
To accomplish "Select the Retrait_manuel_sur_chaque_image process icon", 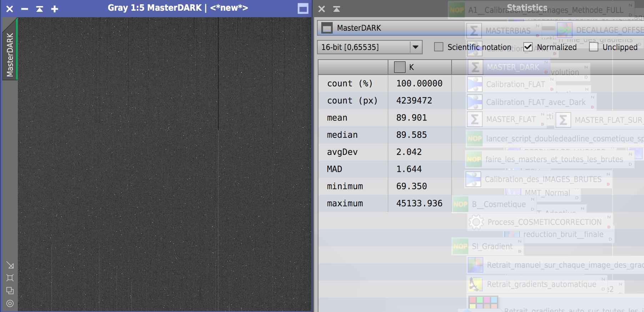I will click(476, 265).
